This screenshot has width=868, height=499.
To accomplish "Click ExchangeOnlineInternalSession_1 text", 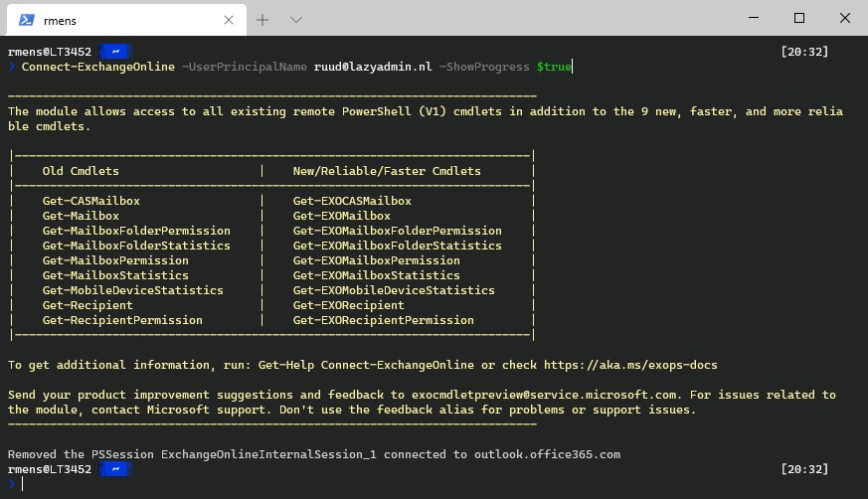I will point(268,454).
